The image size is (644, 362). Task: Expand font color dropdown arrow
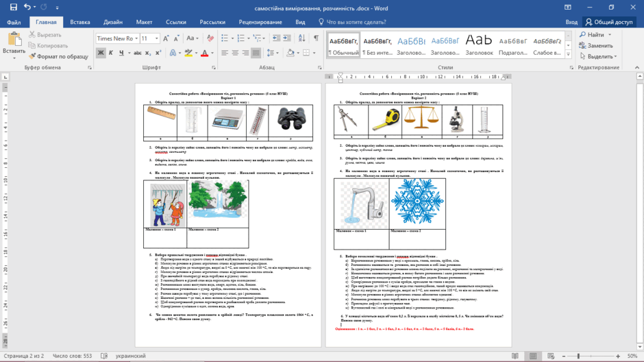coord(212,53)
